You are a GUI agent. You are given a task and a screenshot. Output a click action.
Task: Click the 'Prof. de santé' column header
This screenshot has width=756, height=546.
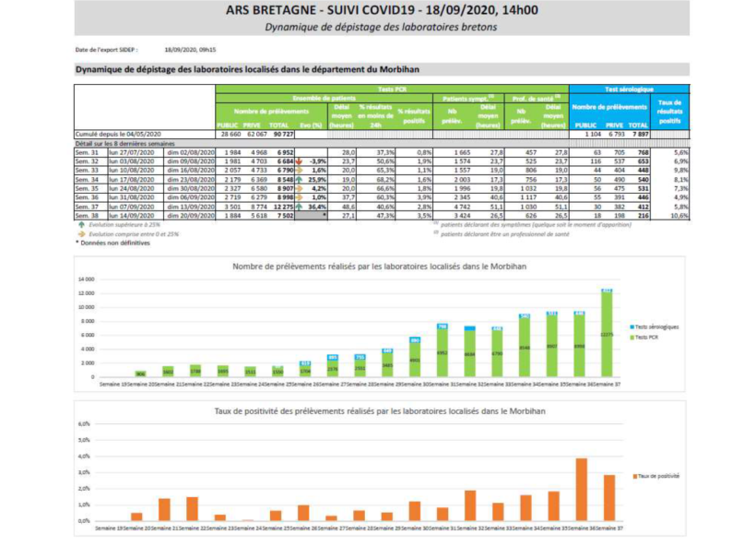coord(537,99)
